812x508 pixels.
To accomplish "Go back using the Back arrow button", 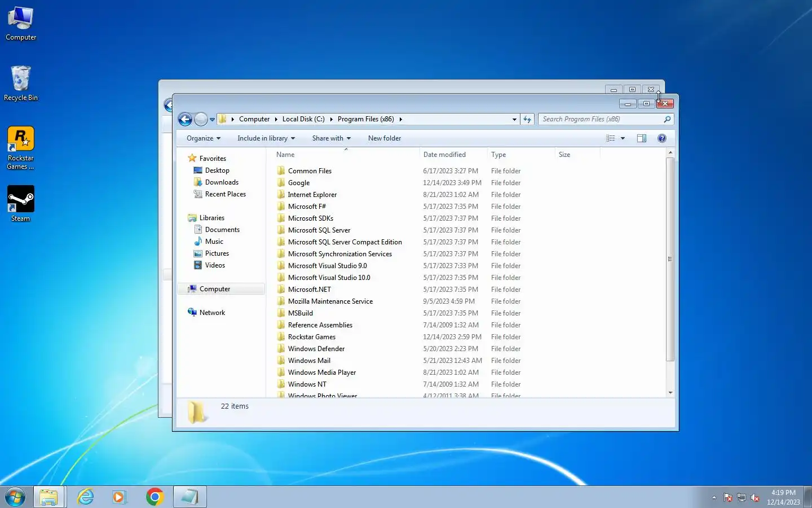I will point(185,119).
